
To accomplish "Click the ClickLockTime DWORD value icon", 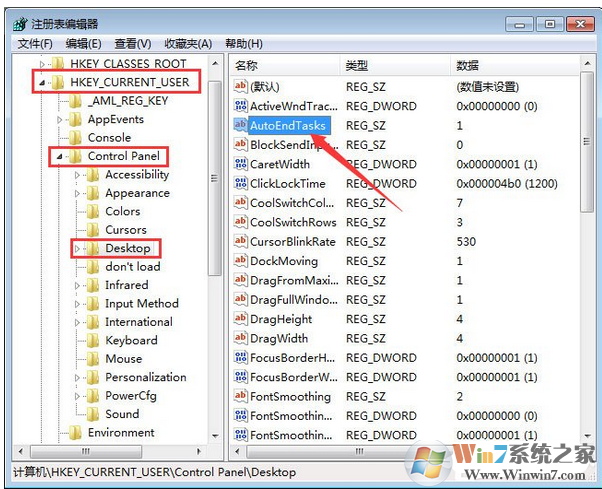I will (241, 183).
